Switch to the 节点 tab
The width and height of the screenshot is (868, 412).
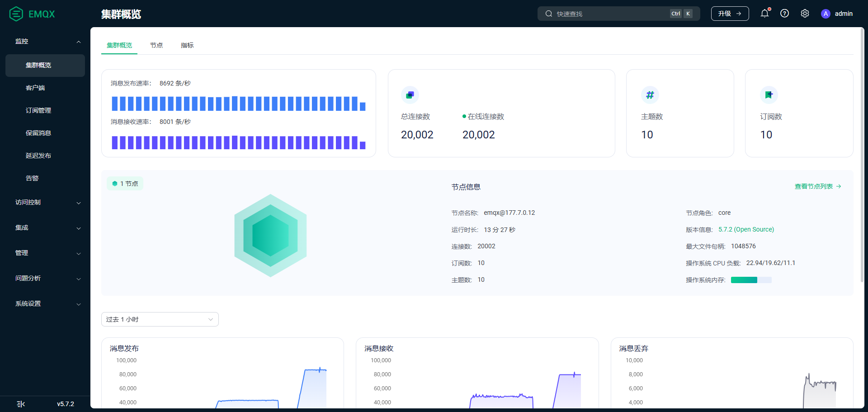pyautogui.click(x=156, y=45)
